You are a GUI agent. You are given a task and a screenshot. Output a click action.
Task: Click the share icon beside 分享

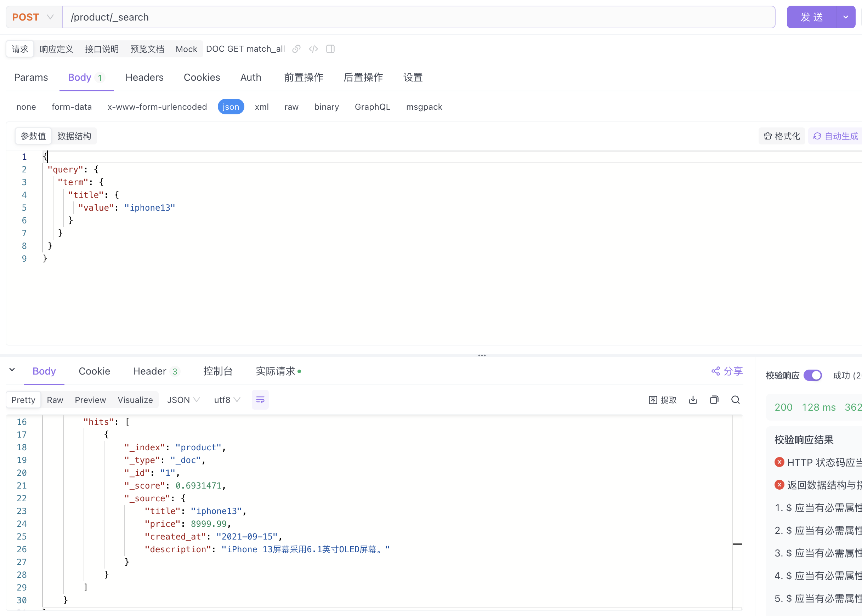pyautogui.click(x=715, y=371)
